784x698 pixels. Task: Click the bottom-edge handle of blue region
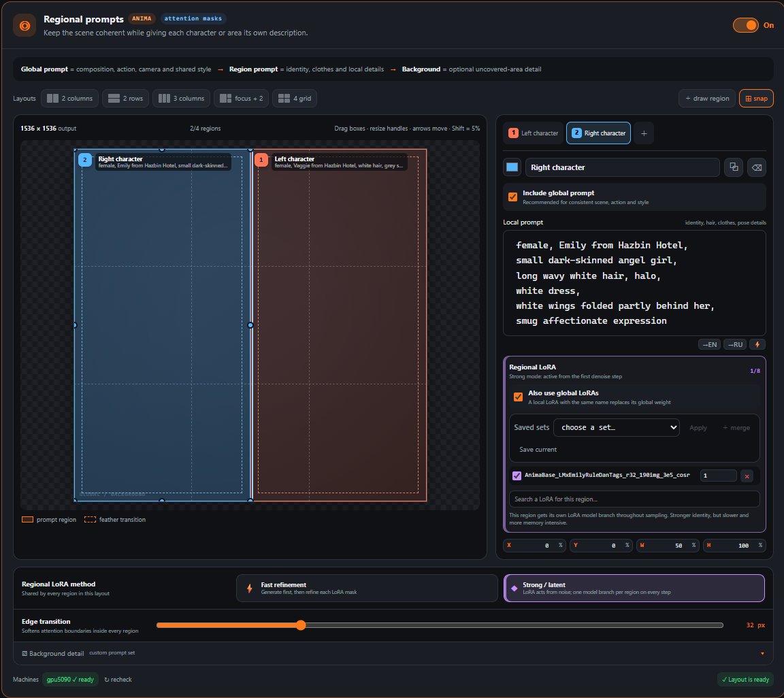click(x=161, y=500)
